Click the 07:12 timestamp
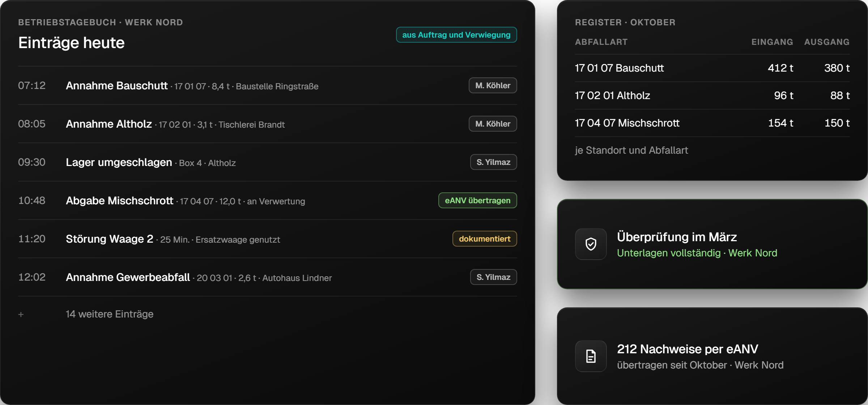This screenshot has width=868, height=405. click(x=32, y=85)
